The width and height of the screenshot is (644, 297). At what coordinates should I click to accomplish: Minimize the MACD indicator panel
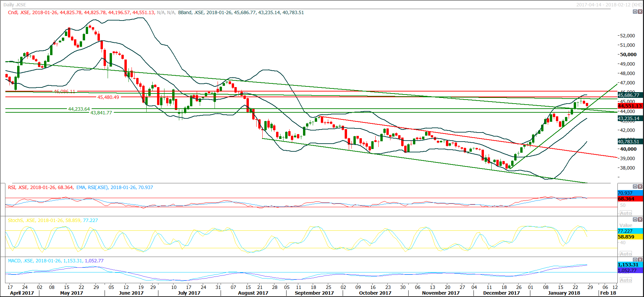click(635, 260)
